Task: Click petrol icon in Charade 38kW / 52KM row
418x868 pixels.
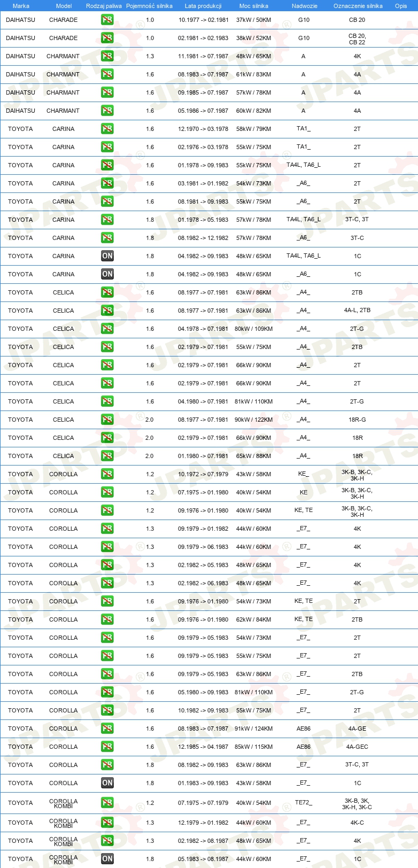Action: point(107,38)
